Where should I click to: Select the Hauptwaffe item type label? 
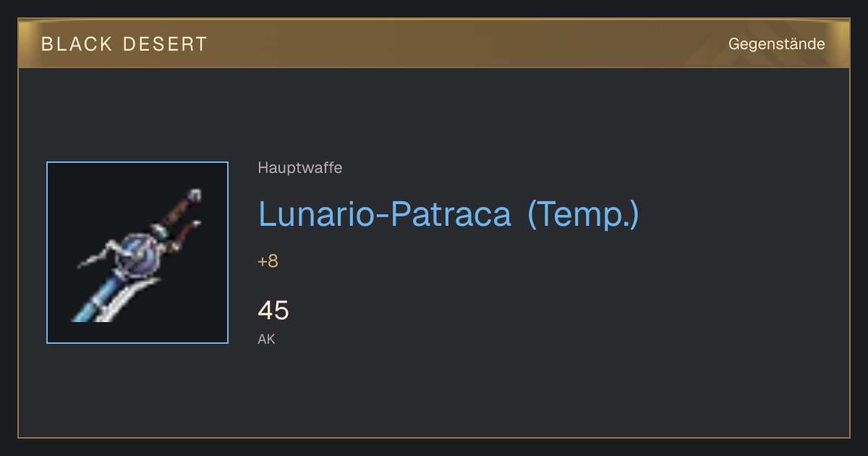click(x=300, y=168)
